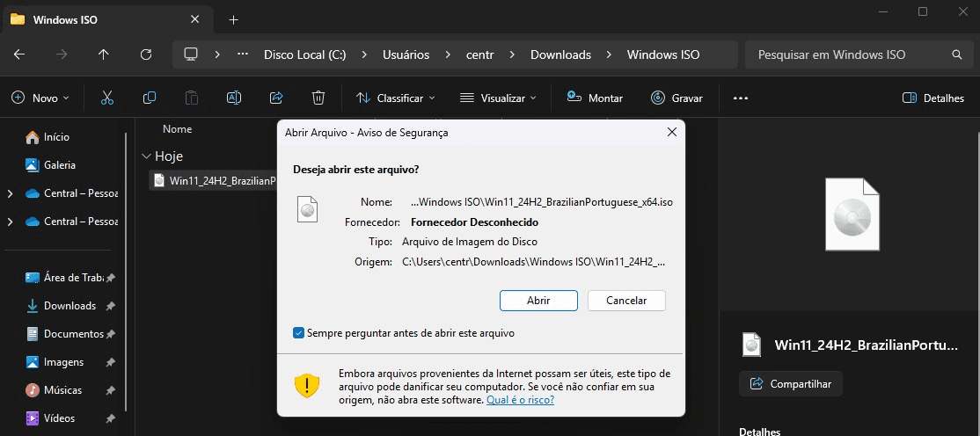Click the search magnifier icon

click(957, 55)
